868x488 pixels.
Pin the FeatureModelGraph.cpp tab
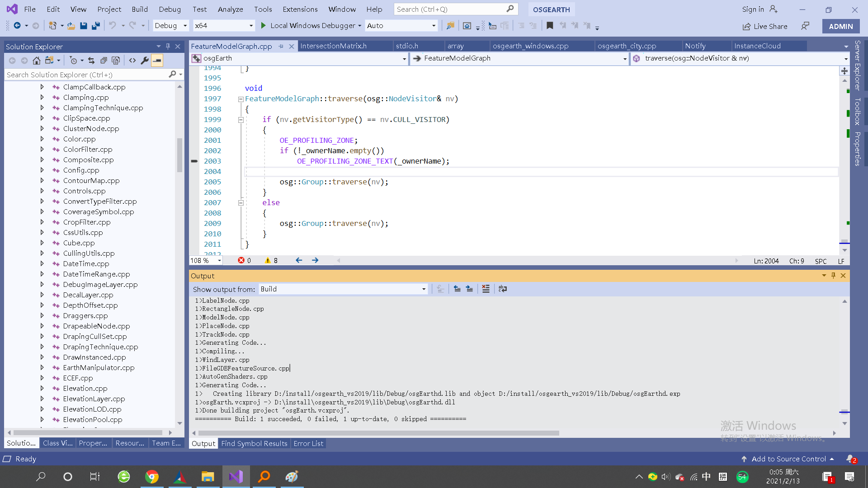[281, 46]
